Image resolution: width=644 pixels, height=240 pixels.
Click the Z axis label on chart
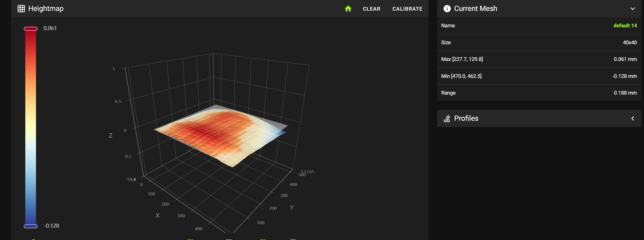(110, 135)
